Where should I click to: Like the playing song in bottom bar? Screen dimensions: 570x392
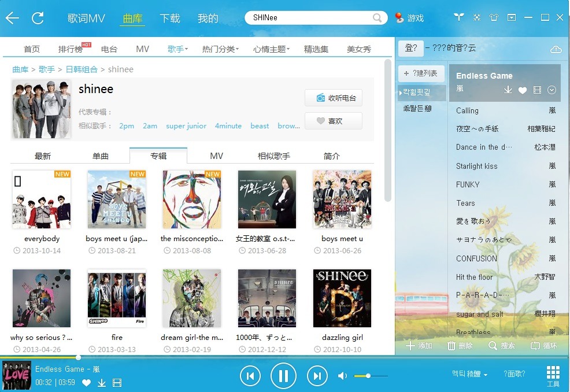(87, 383)
